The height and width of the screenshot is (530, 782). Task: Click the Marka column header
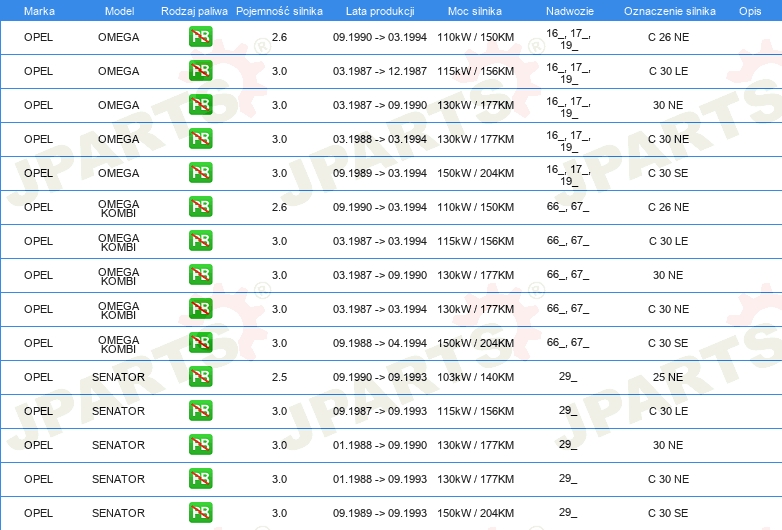(x=39, y=11)
